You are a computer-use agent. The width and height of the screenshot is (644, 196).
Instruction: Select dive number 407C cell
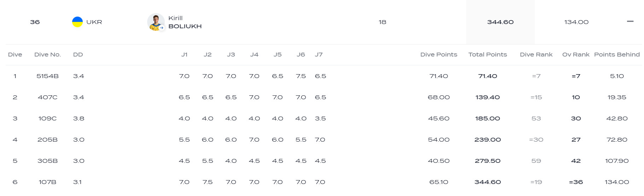pyautogui.click(x=47, y=97)
